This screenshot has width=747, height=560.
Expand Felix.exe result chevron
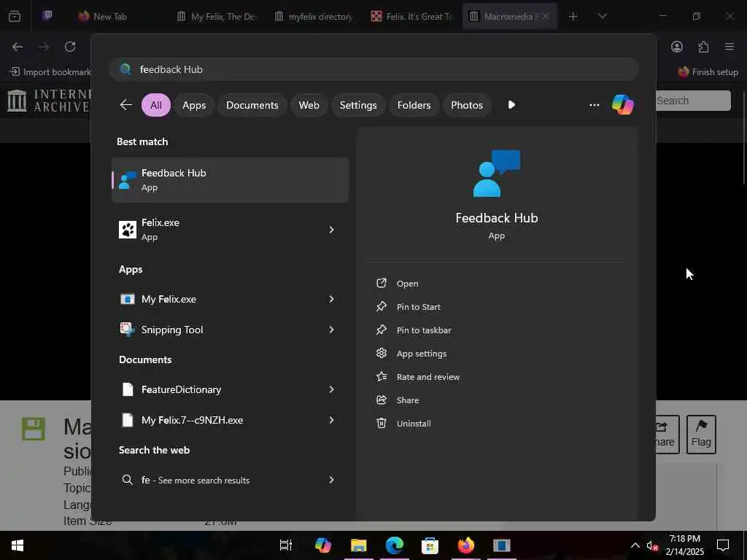tap(332, 230)
